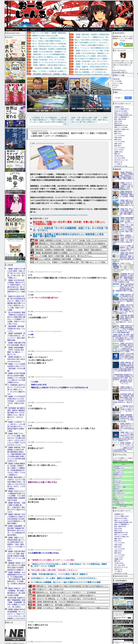This screenshot has height=644, width=138.
Task: Select ワロタあんてな in the nav bar
Action: point(68,30)
